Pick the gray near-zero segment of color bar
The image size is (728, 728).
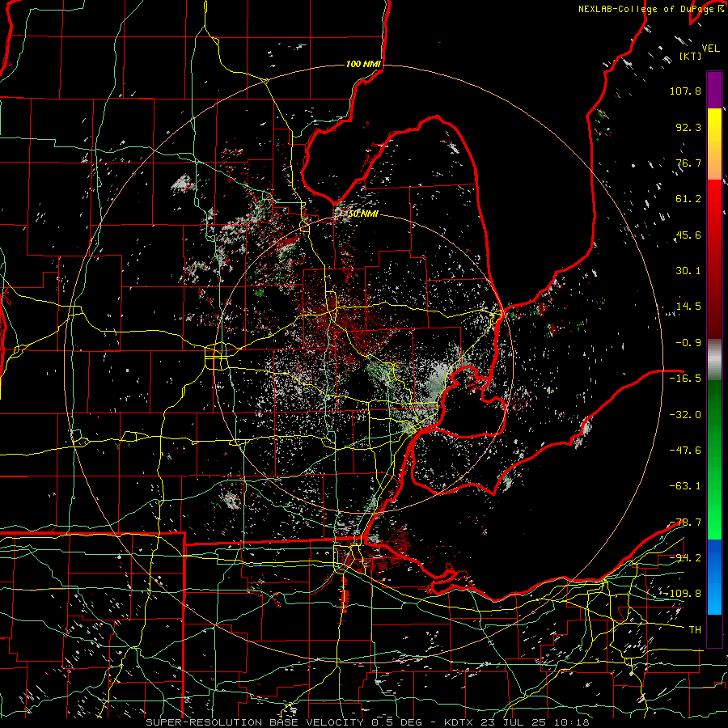(714, 360)
